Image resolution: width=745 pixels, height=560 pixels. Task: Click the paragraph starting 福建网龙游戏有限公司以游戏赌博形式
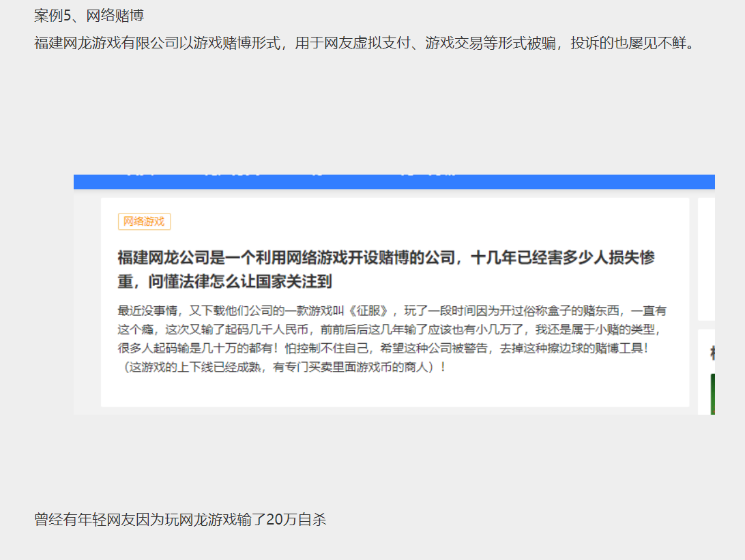pyautogui.click(x=365, y=43)
